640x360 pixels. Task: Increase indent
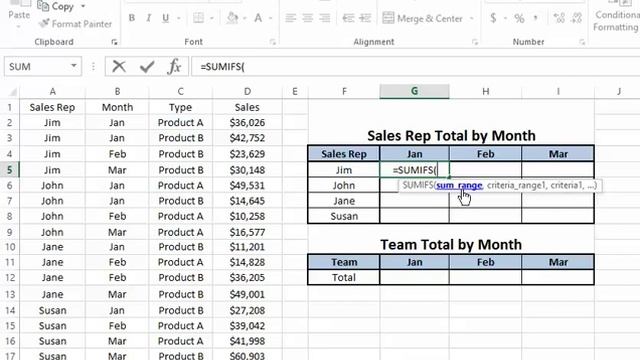pos(365,18)
